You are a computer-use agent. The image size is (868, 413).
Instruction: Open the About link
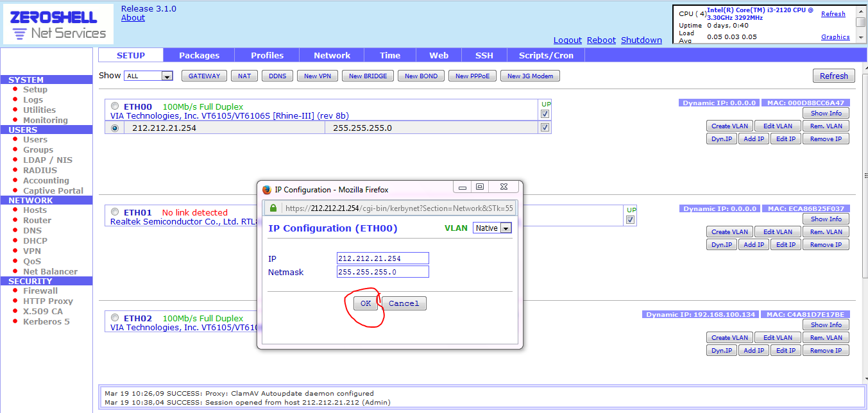pos(133,18)
